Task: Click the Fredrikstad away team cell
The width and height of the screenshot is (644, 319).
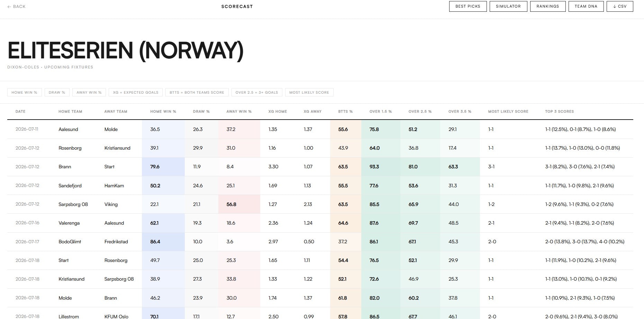Action: 116,242
